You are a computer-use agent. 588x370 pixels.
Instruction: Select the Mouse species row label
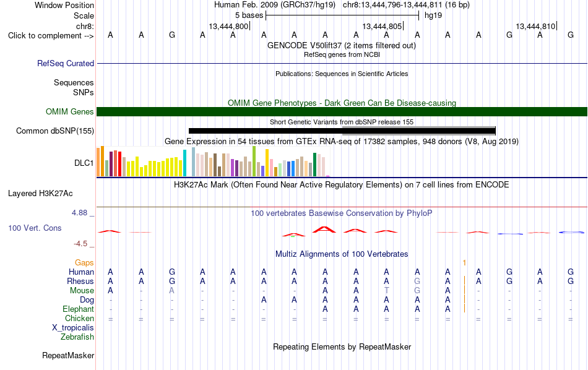pos(82,291)
